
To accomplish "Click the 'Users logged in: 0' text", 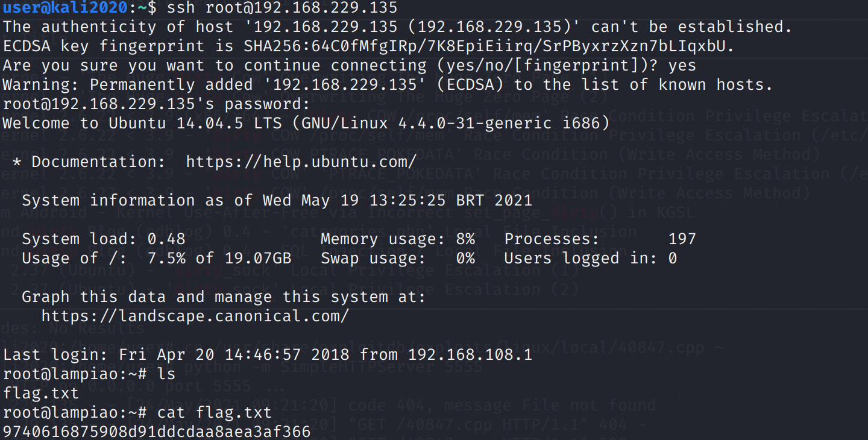I will 590,258.
